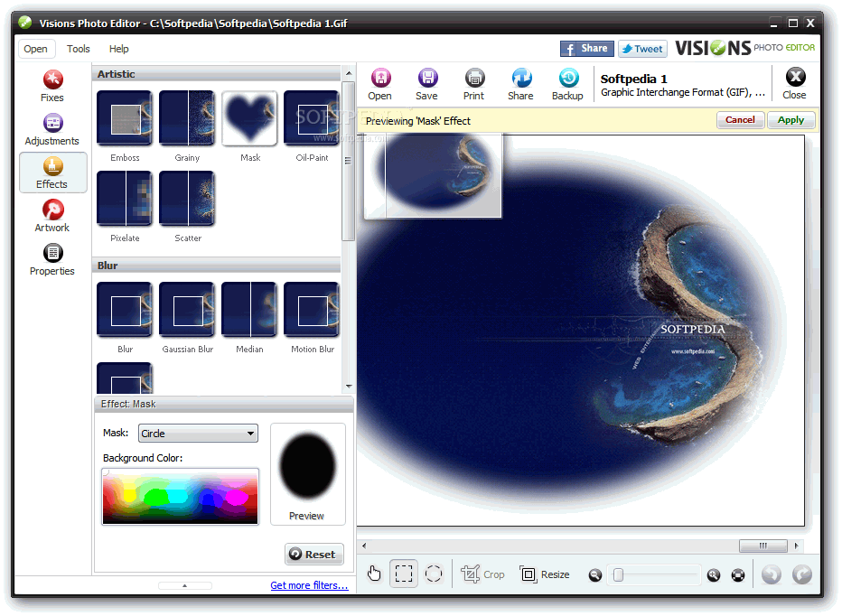The image size is (842, 616).
Task: Click the horizontal scrollbar right arrow
Action: 796,546
